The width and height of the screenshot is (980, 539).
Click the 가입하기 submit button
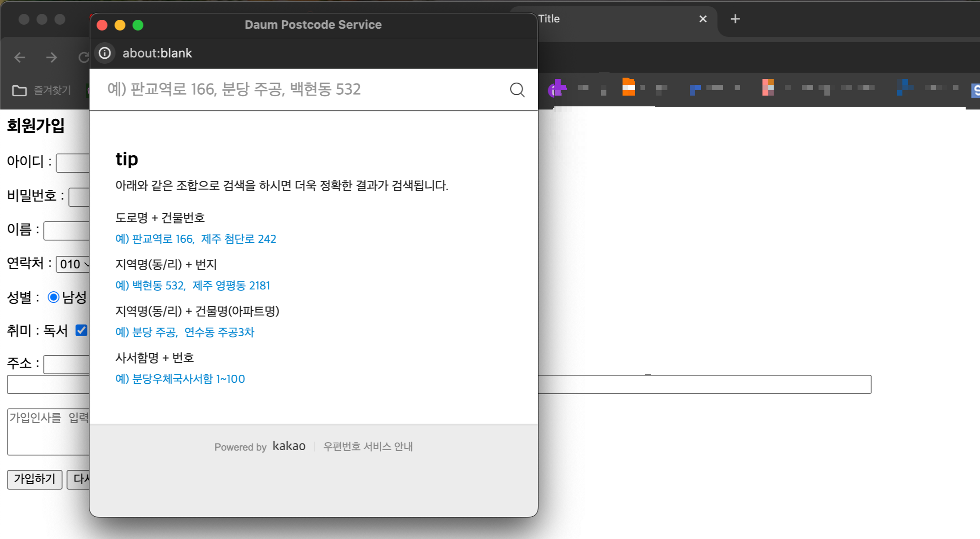click(35, 479)
